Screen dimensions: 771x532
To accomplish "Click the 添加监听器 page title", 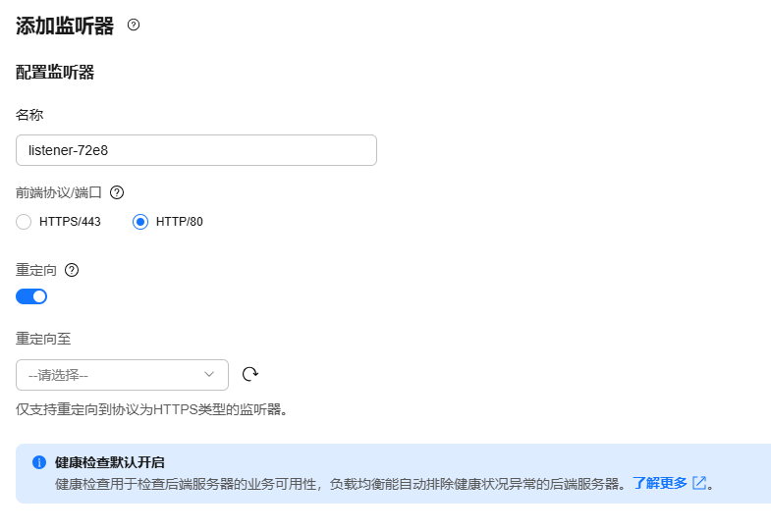I will [x=65, y=26].
